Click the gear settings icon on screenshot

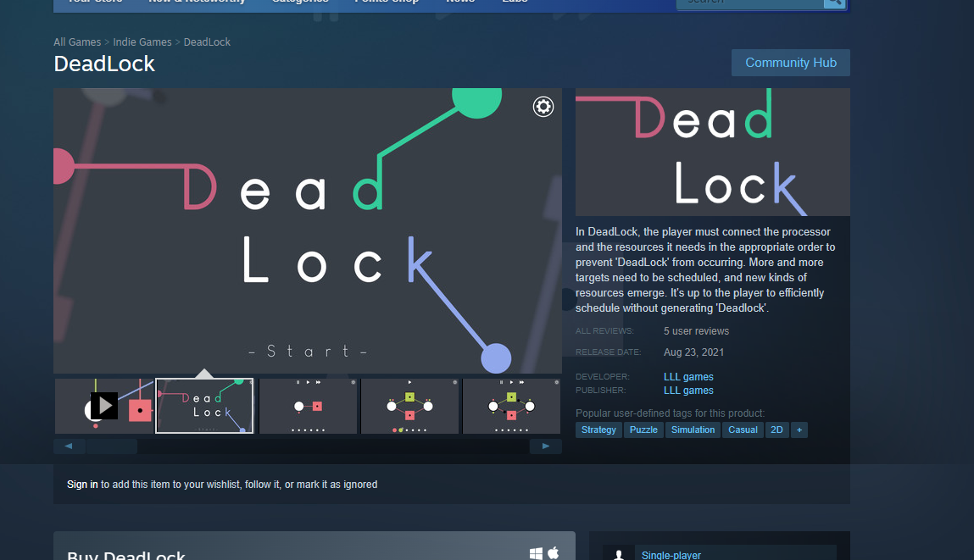(x=543, y=107)
